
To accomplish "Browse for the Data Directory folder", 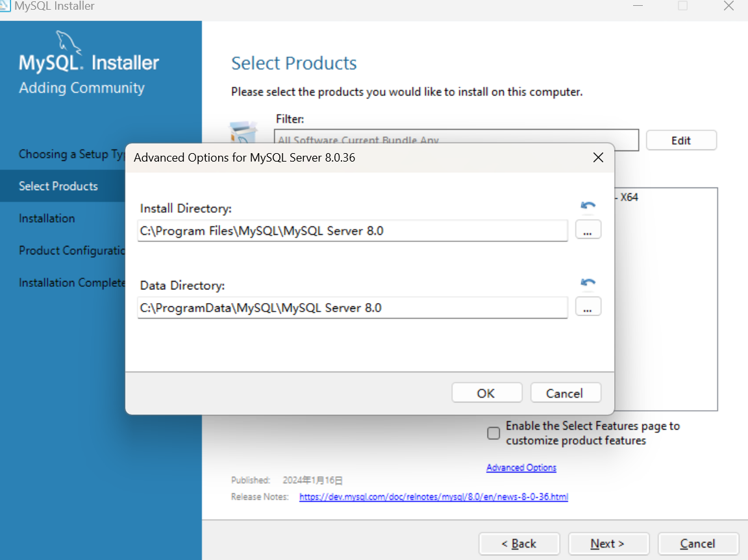I will pyautogui.click(x=588, y=308).
